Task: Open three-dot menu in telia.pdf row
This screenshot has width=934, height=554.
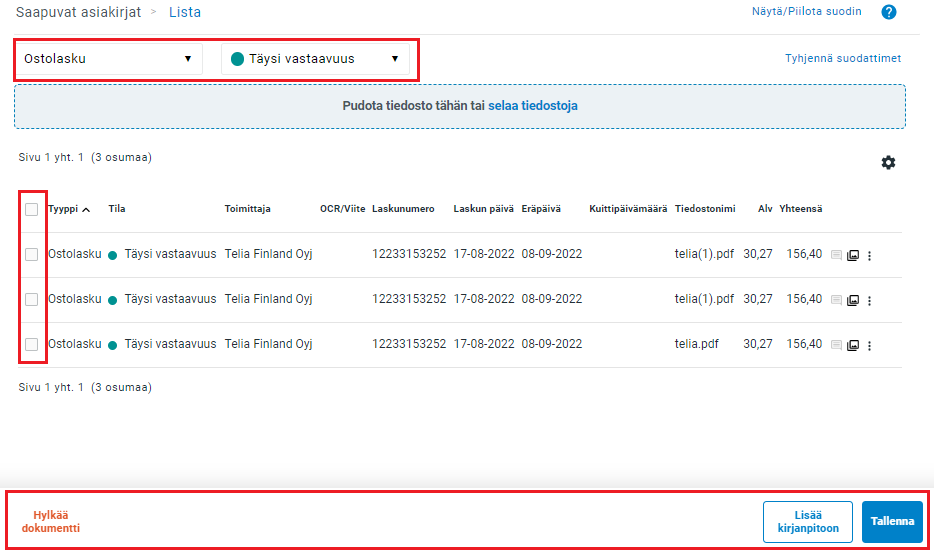Action: [x=869, y=345]
